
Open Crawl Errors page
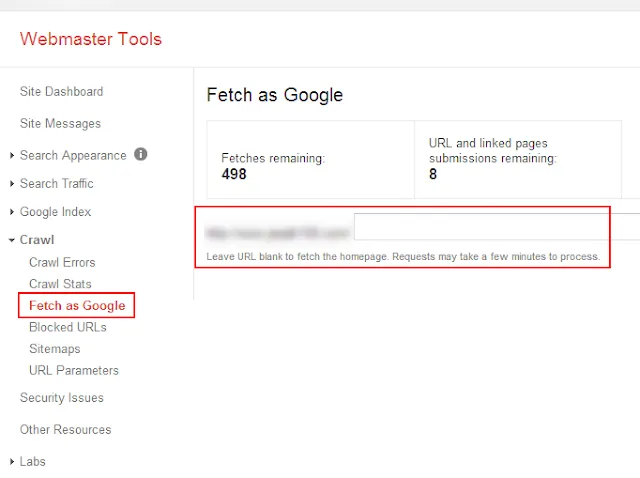click(62, 262)
